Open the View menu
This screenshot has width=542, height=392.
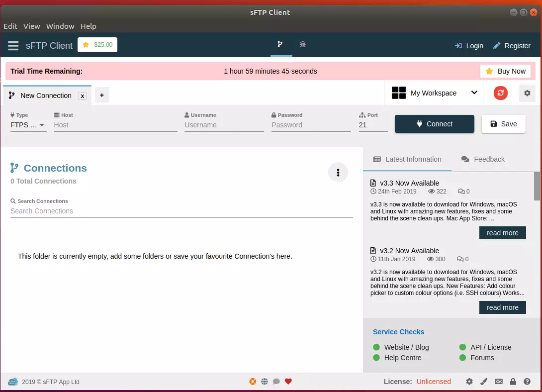click(31, 26)
